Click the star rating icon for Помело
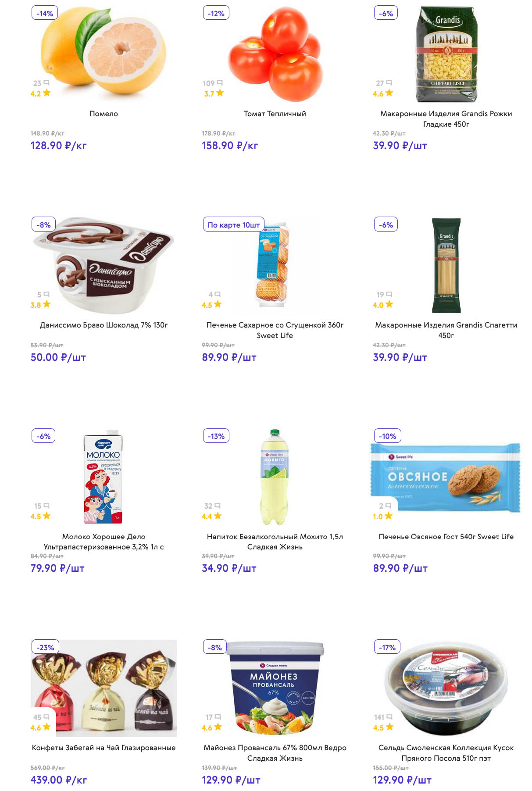The width and height of the screenshot is (532, 791). tap(46, 93)
